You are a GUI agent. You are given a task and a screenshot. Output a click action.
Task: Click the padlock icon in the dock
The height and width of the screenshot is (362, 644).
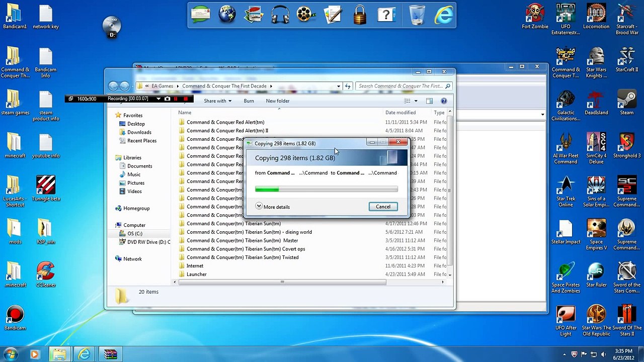[x=360, y=15]
